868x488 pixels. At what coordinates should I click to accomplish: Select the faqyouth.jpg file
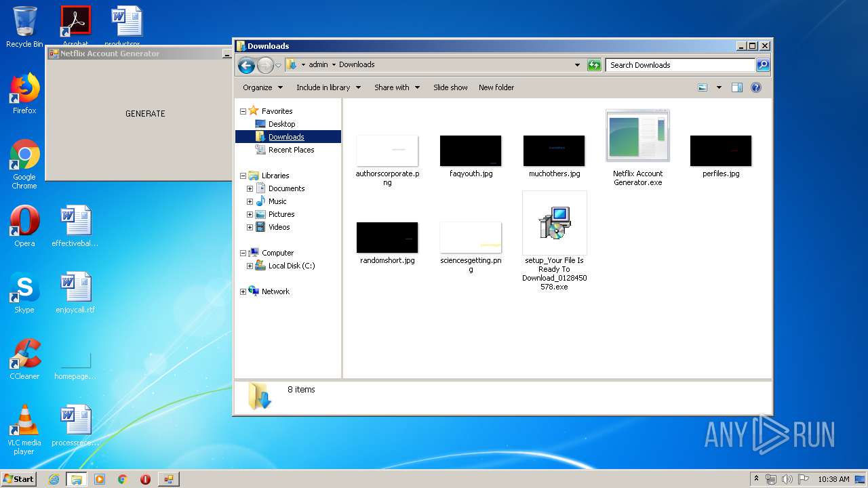(x=471, y=157)
